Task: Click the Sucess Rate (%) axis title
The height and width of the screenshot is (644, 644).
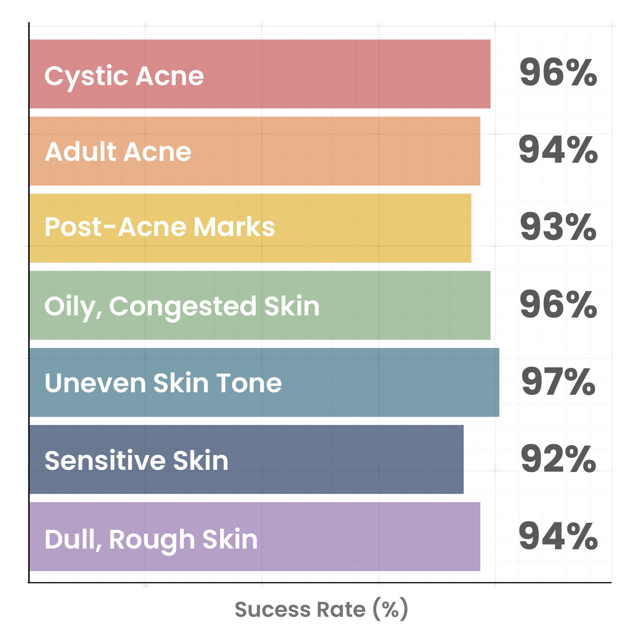Action: coord(321,609)
